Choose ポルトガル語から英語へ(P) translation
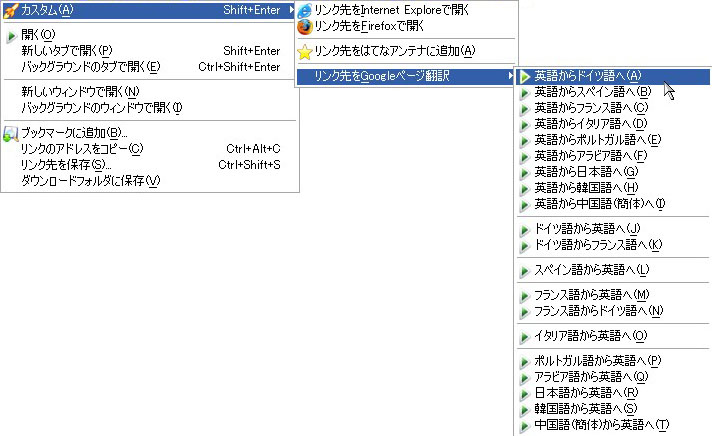The height and width of the screenshot is (436, 712). 613,361
